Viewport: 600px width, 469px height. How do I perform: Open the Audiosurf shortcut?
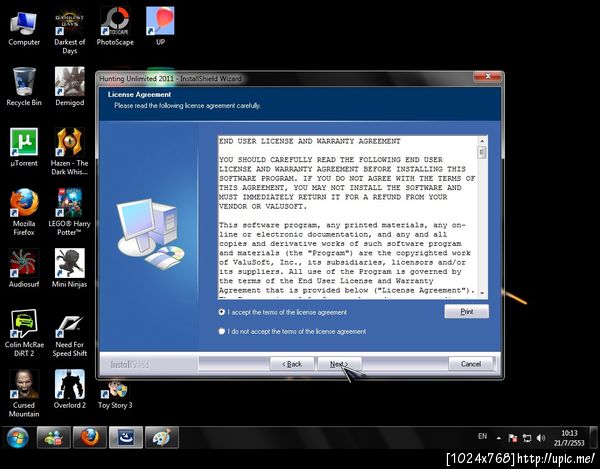[24, 268]
